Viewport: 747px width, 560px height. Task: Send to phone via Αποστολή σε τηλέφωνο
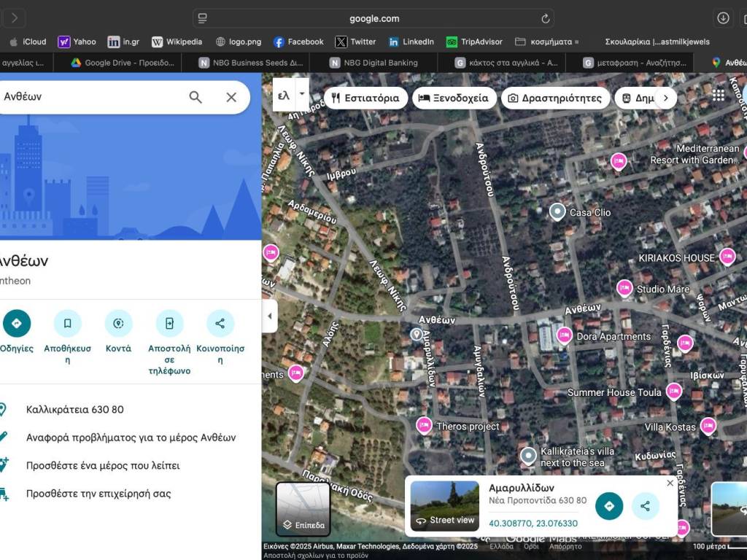pyautogui.click(x=169, y=324)
